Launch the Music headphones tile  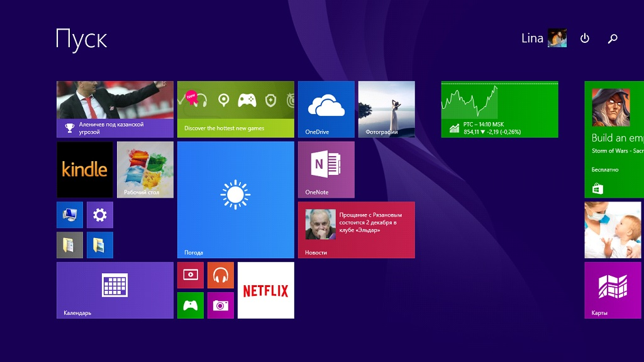[x=221, y=275]
